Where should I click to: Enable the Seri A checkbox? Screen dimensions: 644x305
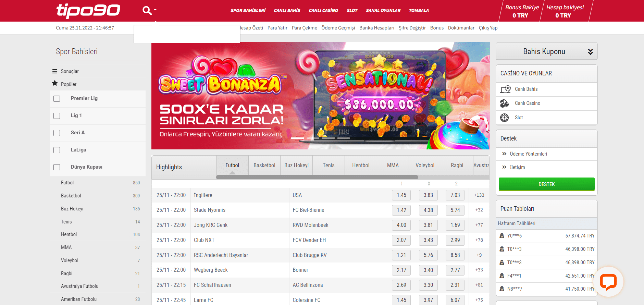57,133
